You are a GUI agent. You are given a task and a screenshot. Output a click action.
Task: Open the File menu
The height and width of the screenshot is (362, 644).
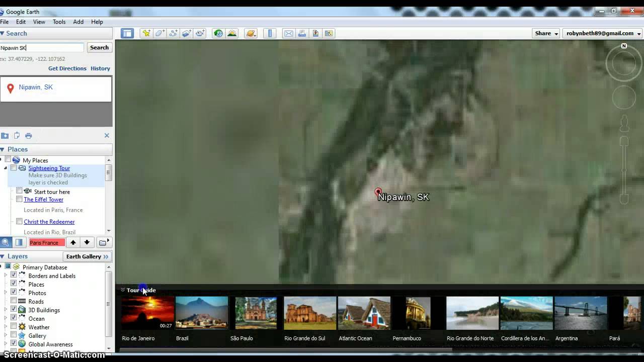pos(5,22)
